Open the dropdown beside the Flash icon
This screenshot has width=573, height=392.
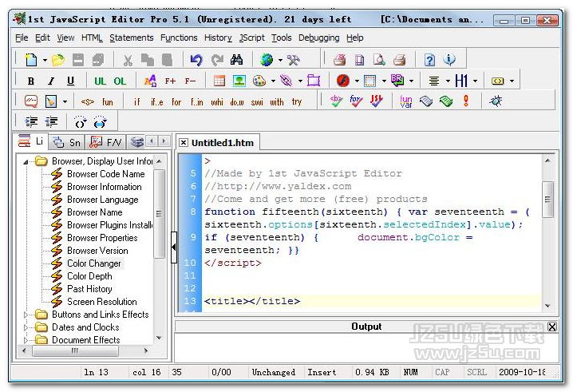point(357,81)
